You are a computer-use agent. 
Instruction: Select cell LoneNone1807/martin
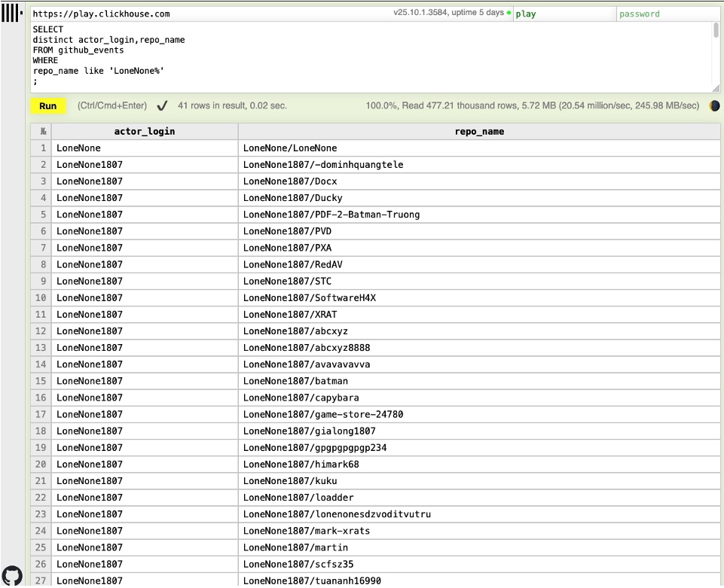pyautogui.click(x=479, y=547)
